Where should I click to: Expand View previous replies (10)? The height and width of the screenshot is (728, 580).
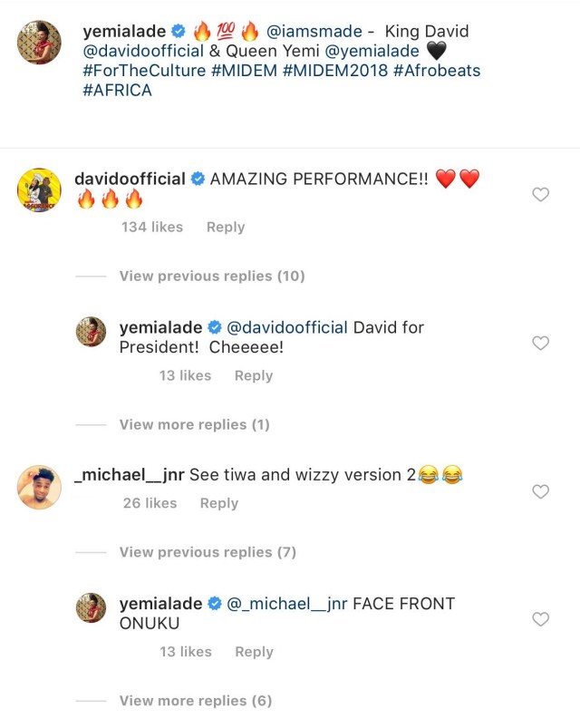tap(212, 276)
